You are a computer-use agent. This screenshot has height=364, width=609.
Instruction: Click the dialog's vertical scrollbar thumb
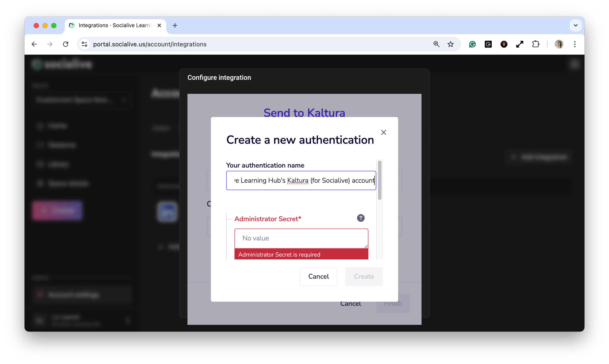point(380,180)
